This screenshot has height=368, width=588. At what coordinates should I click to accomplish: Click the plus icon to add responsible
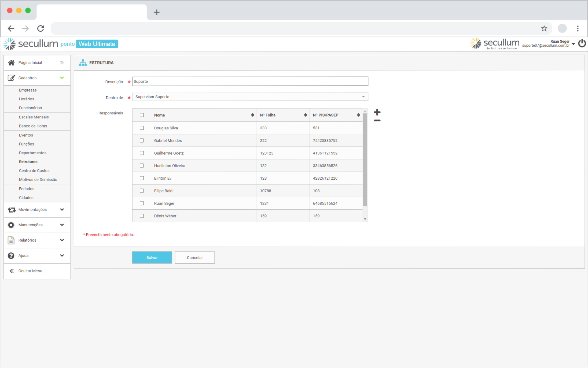(377, 112)
